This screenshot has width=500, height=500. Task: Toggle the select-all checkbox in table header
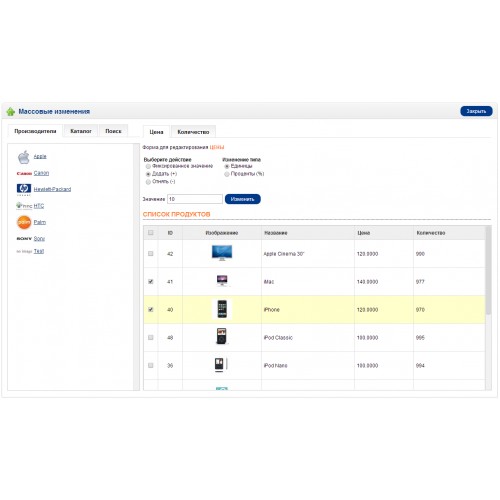click(x=151, y=233)
